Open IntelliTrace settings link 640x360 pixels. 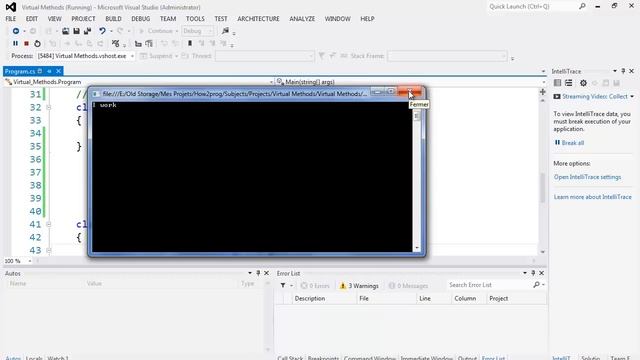(587, 177)
